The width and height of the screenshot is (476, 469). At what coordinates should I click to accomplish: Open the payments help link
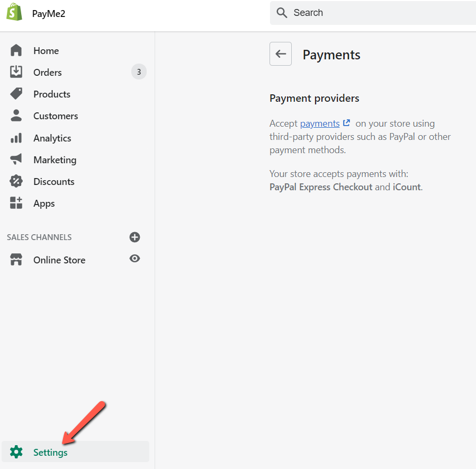(320, 123)
